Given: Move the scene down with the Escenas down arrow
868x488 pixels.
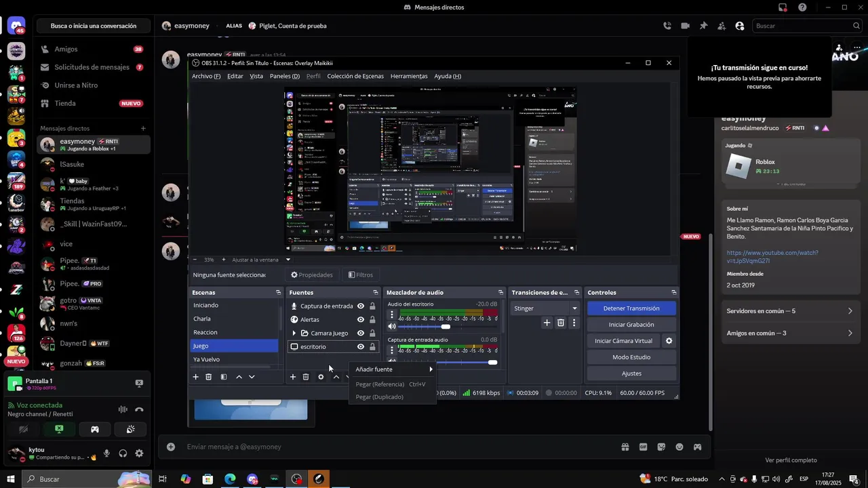Looking at the screenshot, I should click(x=252, y=377).
